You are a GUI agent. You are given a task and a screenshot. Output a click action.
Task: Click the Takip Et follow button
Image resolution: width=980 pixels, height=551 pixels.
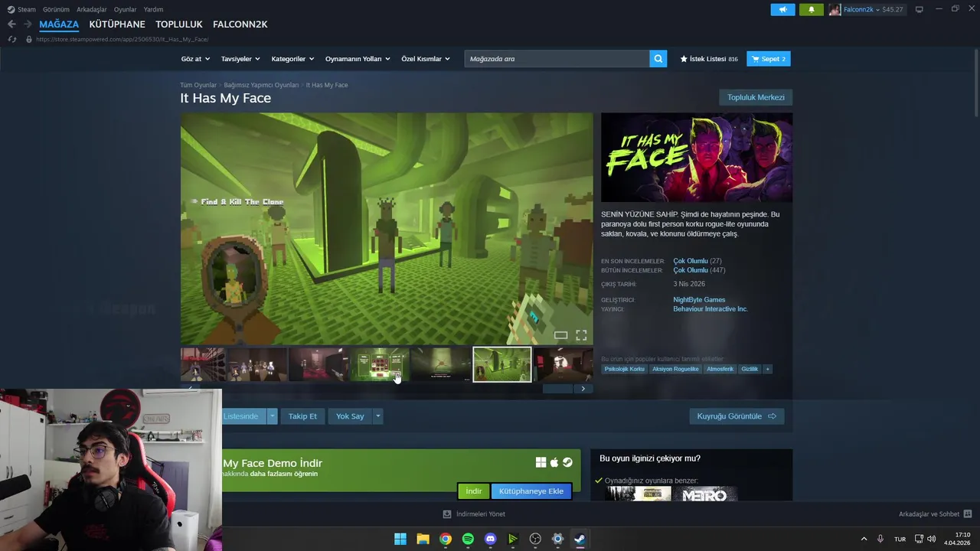302,416
